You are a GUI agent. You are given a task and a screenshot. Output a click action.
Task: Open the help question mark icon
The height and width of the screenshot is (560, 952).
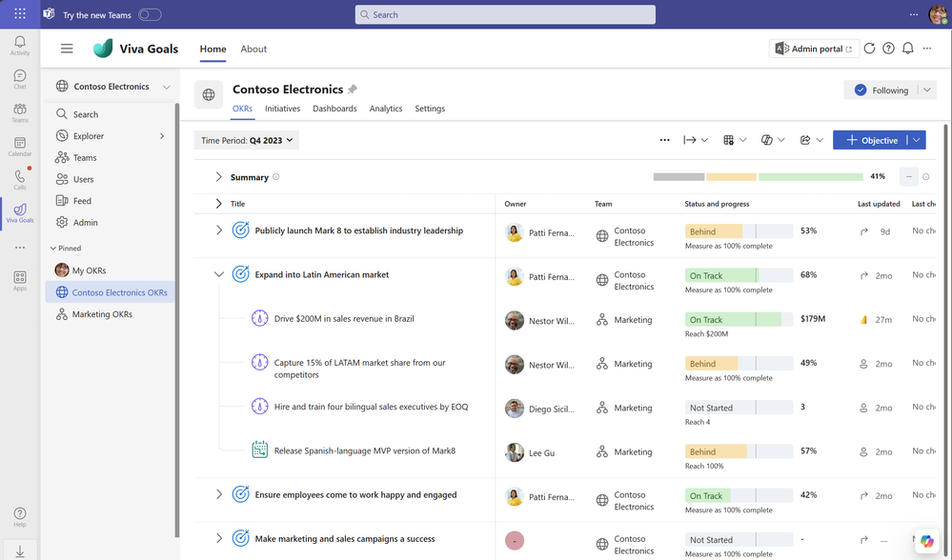pyautogui.click(x=888, y=49)
